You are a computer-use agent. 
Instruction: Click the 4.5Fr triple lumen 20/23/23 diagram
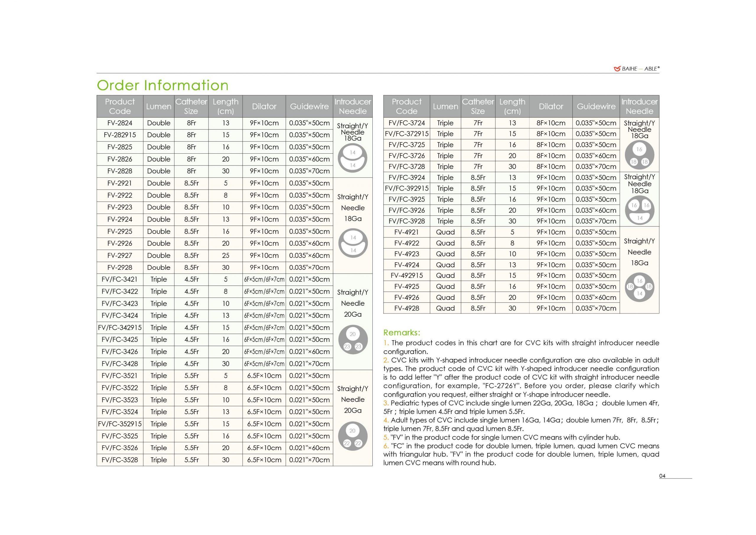353,340
